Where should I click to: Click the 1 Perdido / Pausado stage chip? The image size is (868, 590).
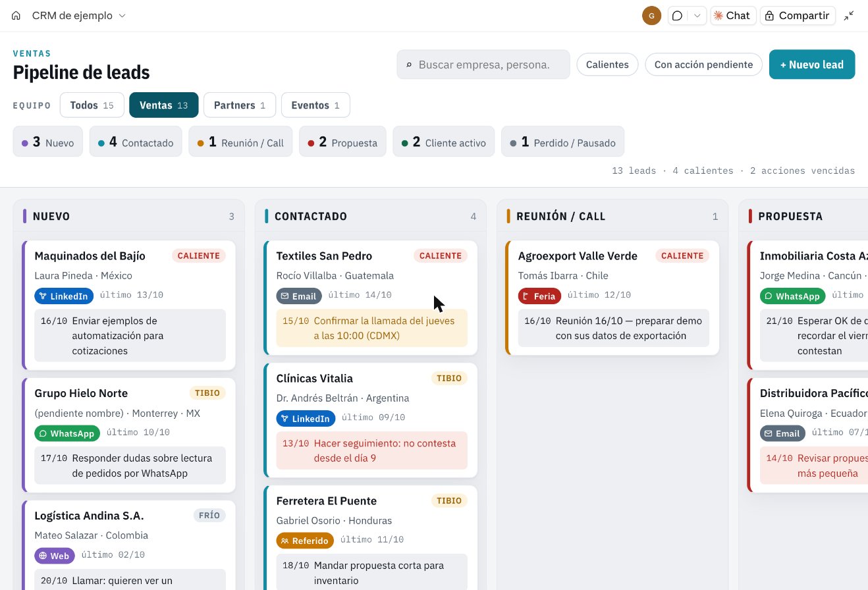563,142
